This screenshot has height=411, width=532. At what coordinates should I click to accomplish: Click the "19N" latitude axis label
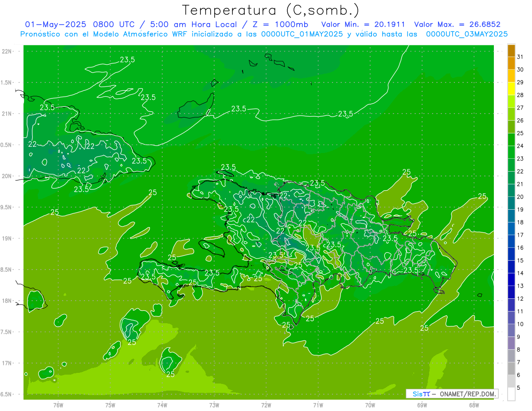(x=7, y=239)
